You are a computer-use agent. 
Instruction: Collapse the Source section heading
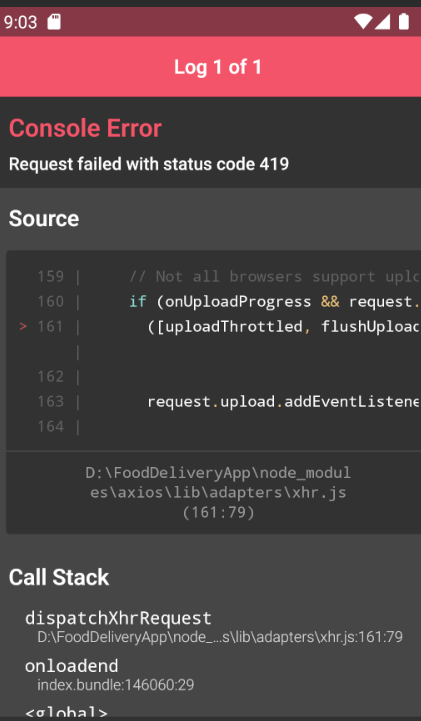click(x=44, y=218)
